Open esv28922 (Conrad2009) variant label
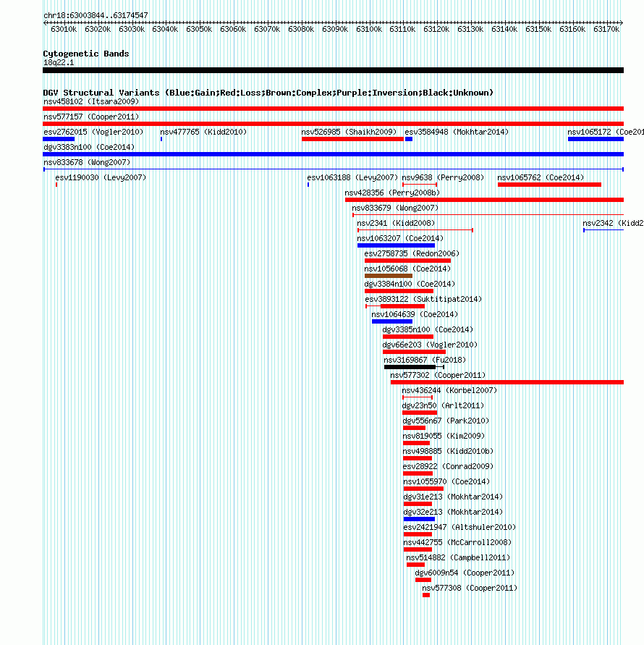 tap(448, 467)
